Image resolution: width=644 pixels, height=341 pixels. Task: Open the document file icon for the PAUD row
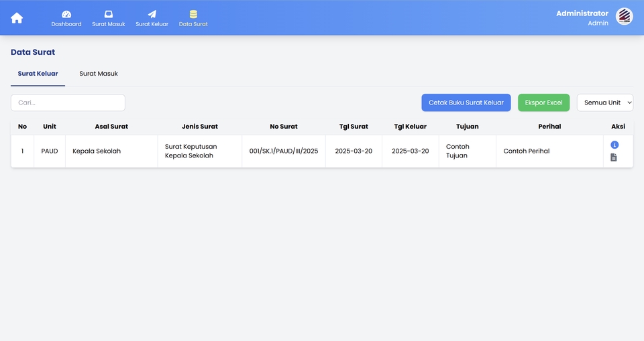click(614, 157)
